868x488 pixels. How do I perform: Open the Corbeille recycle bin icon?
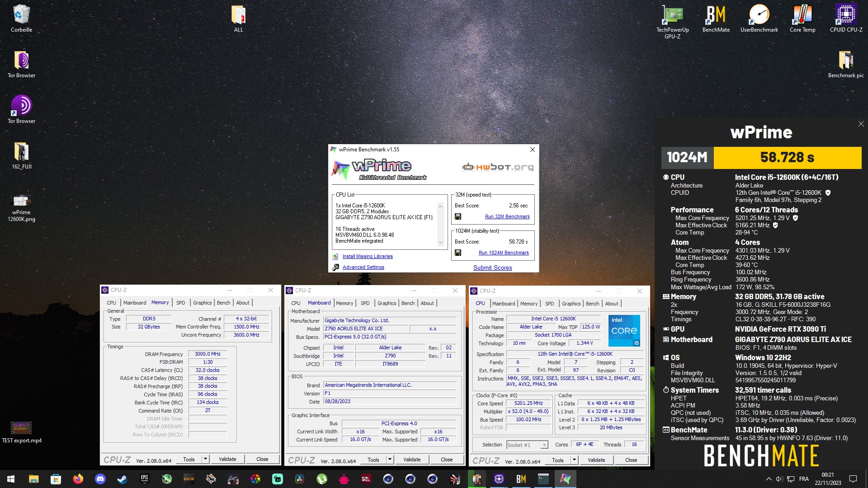(x=21, y=19)
